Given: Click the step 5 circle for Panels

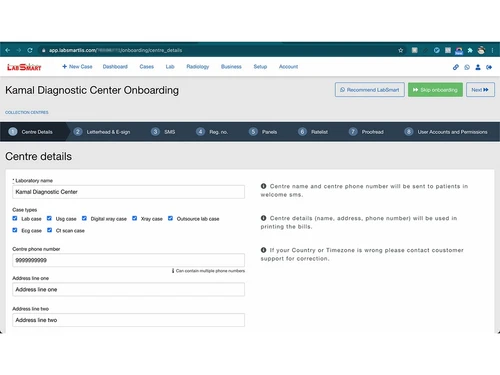Looking at the screenshot, I should tap(253, 132).
